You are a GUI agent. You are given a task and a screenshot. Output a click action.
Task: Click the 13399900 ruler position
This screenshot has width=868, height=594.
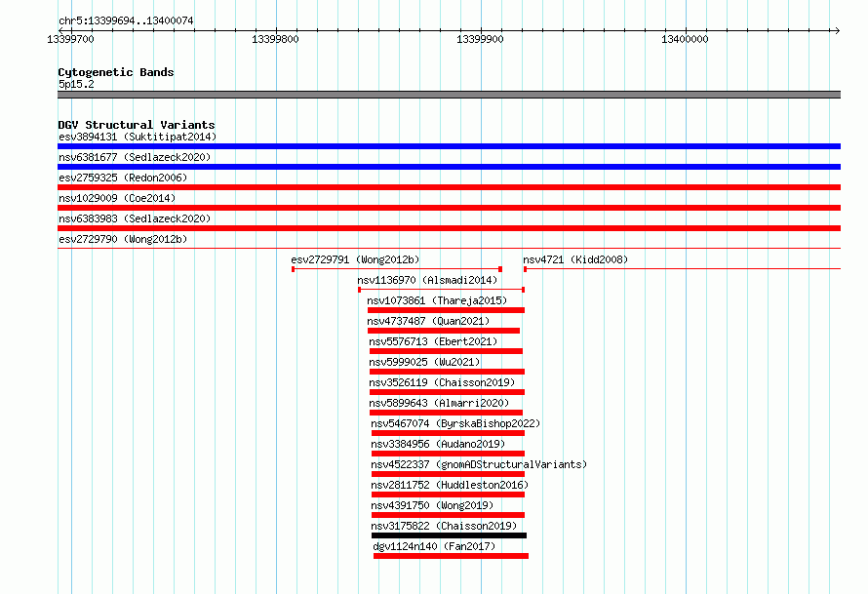pos(480,39)
